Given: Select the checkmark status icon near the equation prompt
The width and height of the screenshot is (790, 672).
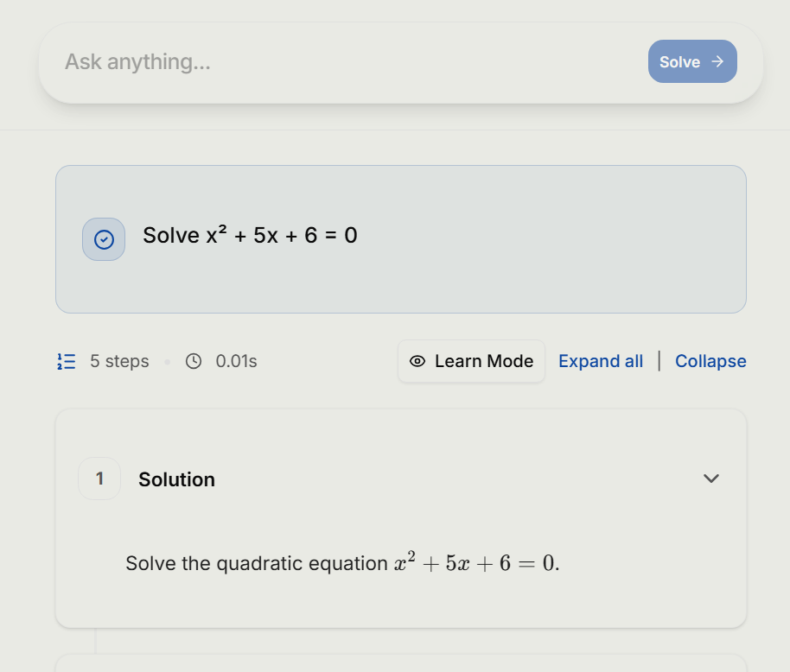Looking at the screenshot, I should [103, 238].
